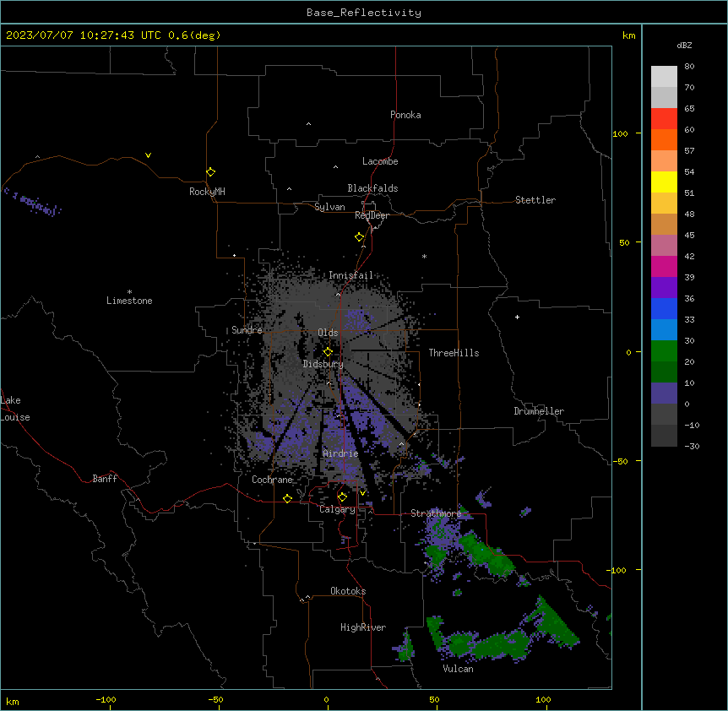
Task: Click the light gray 80 dBZ legend color
Action: [x=664, y=76]
